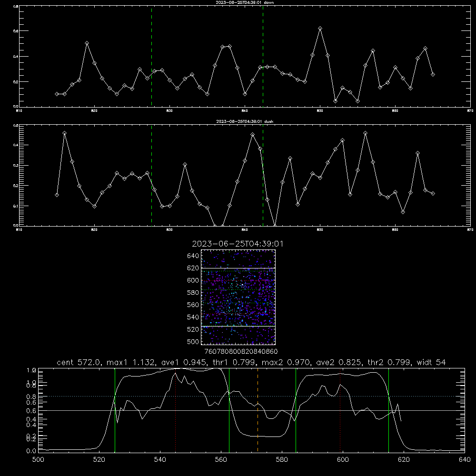Click the left green dashed line in the dawn plot
Image resolution: width=476 pixels, height=476 pixels.
(x=151, y=57)
